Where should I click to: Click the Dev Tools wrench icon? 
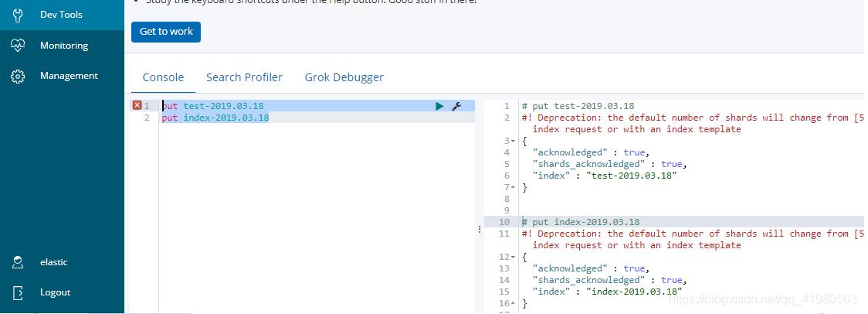point(18,15)
